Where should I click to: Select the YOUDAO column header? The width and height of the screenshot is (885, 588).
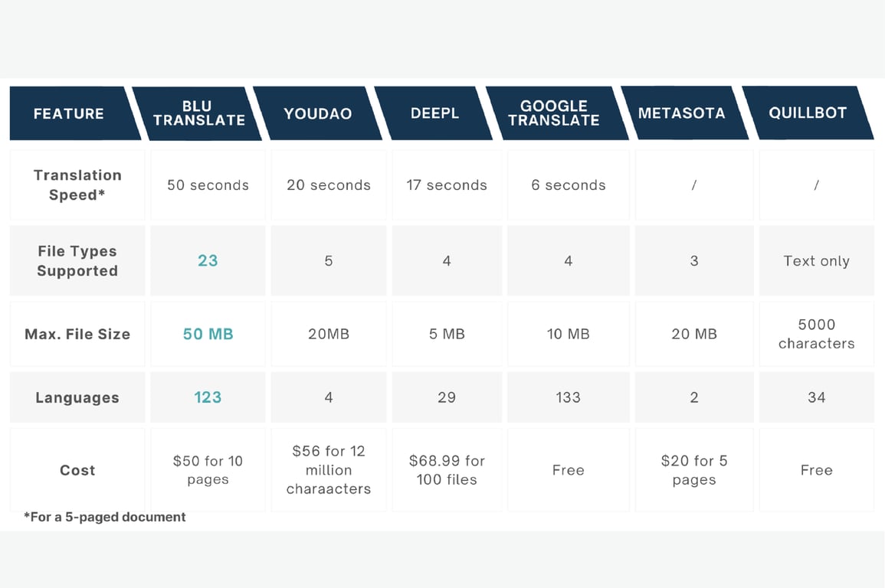(318, 113)
